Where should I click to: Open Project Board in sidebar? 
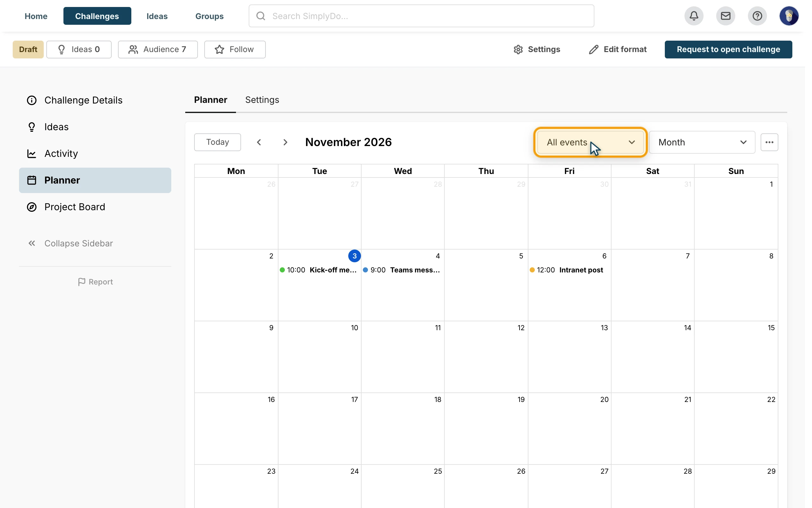pyautogui.click(x=95, y=207)
